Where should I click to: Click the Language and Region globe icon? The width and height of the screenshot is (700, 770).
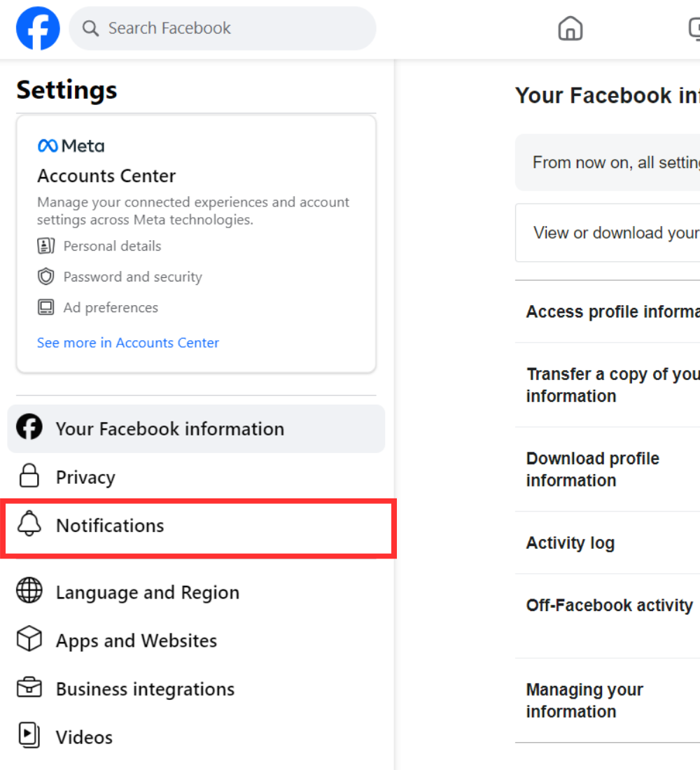click(29, 591)
